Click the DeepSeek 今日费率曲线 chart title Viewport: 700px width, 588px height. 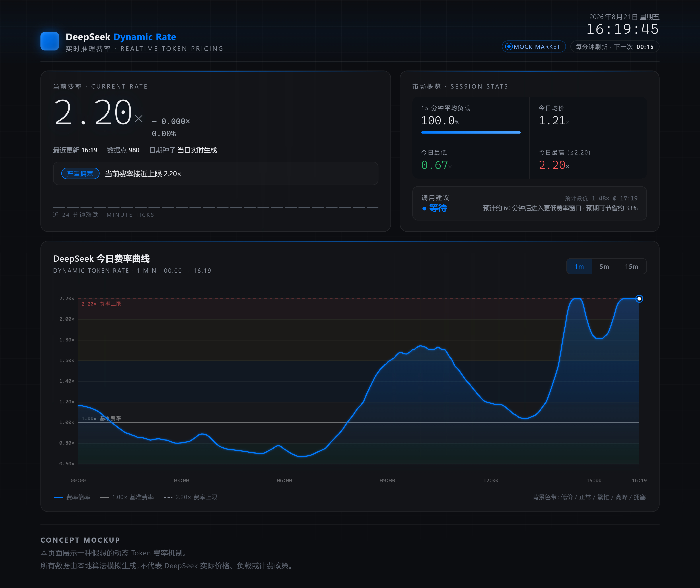click(x=101, y=259)
